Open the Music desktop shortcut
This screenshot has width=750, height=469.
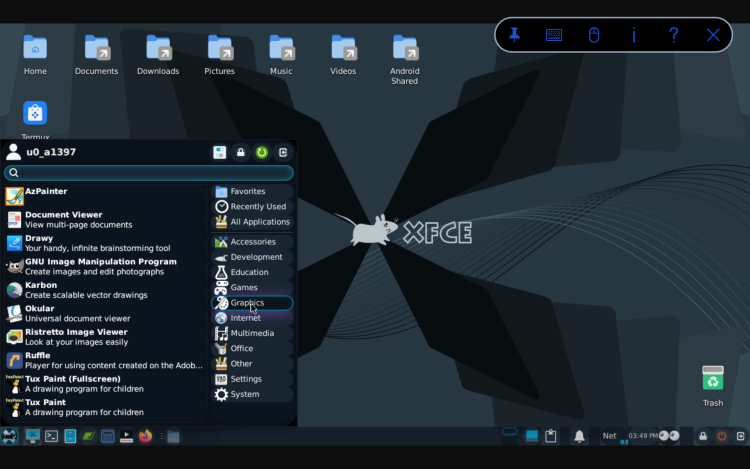pyautogui.click(x=281, y=55)
